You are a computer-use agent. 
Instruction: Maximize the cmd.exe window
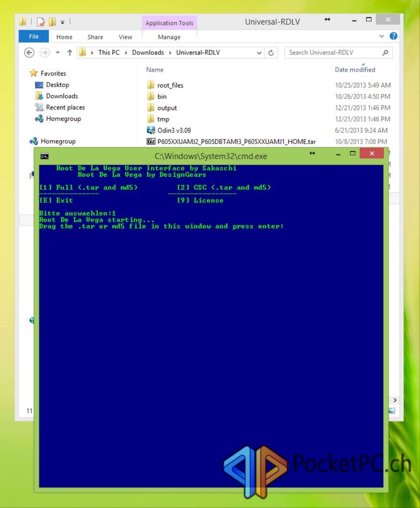tap(353, 153)
